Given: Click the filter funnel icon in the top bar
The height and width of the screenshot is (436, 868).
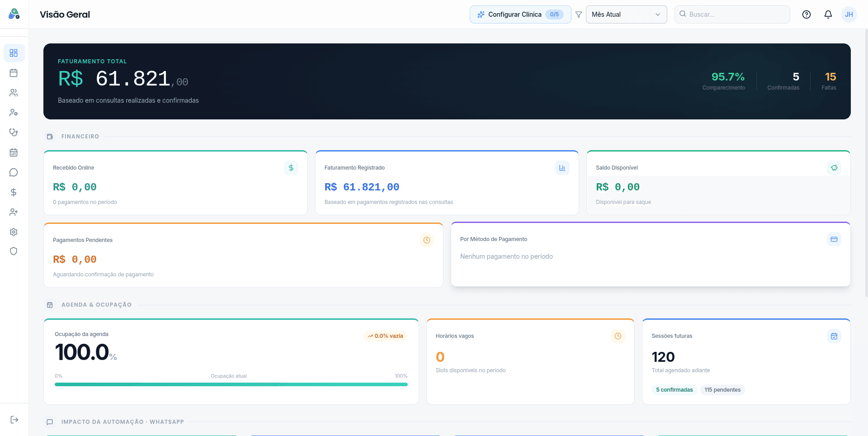Looking at the screenshot, I should pyautogui.click(x=579, y=14).
